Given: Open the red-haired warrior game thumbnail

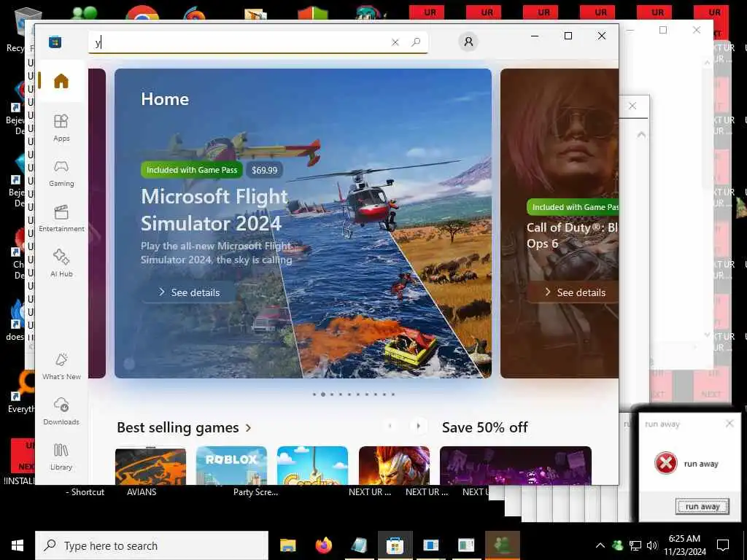Looking at the screenshot, I should tap(394, 466).
